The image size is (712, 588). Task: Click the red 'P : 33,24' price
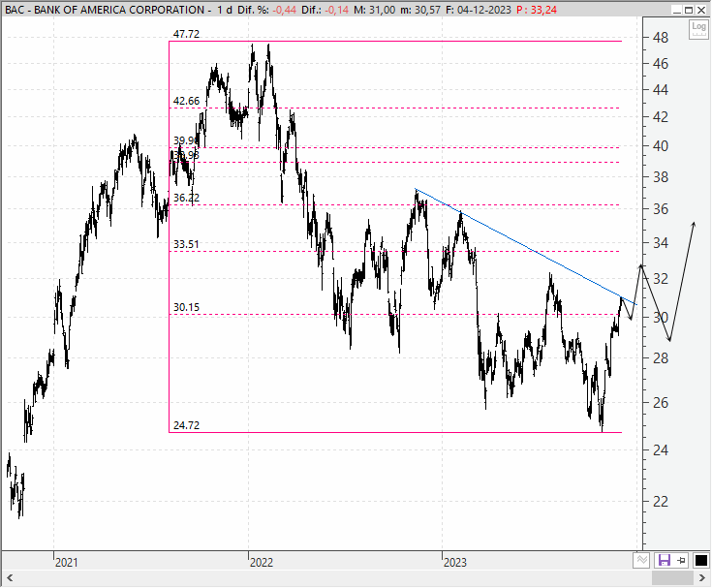click(x=537, y=10)
